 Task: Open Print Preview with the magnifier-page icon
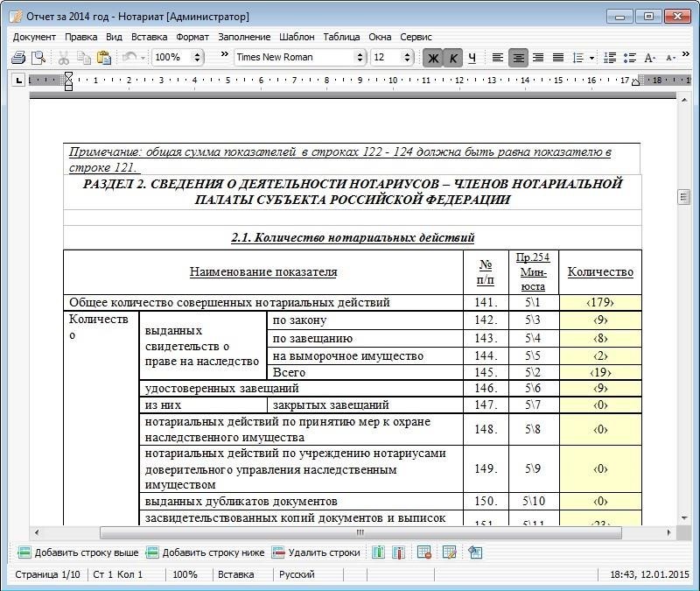pyautogui.click(x=38, y=58)
